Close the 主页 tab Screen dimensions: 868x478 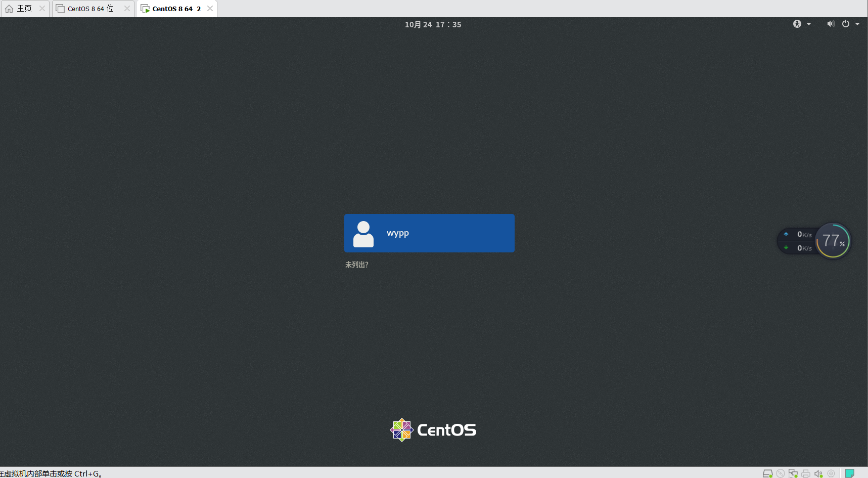pos(42,9)
